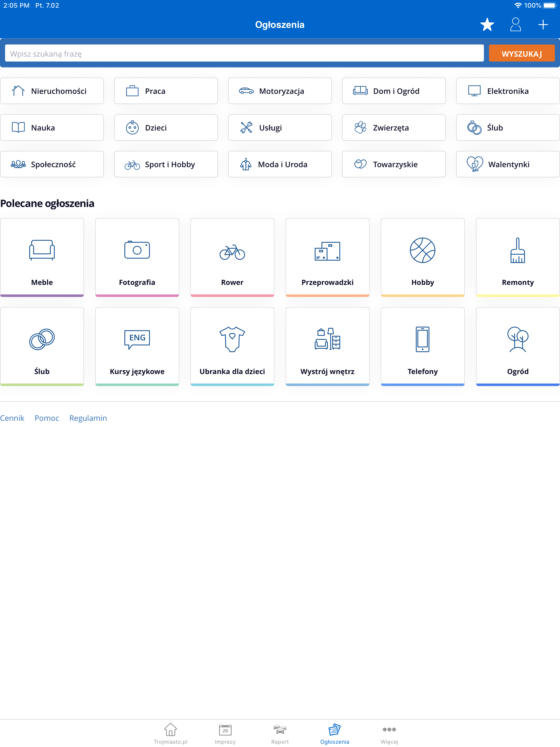Select Motoryzacja category
This screenshot has height=747, width=560.
(x=280, y=91)
